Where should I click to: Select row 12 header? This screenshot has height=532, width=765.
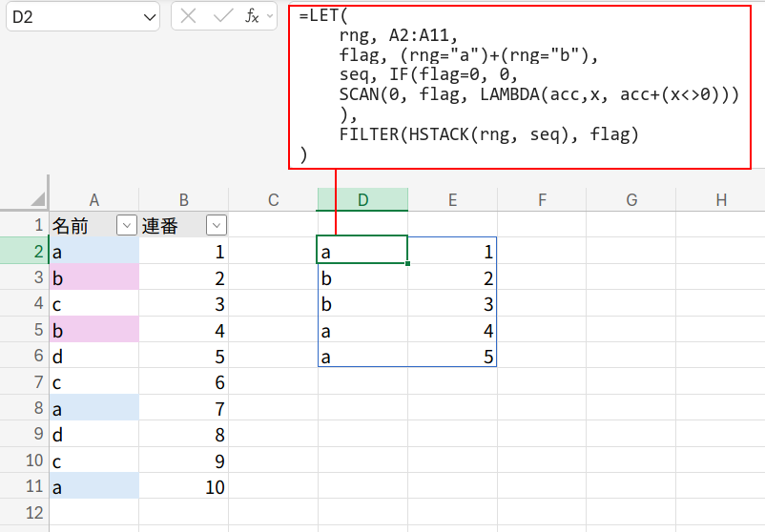(x=24, y=512)
